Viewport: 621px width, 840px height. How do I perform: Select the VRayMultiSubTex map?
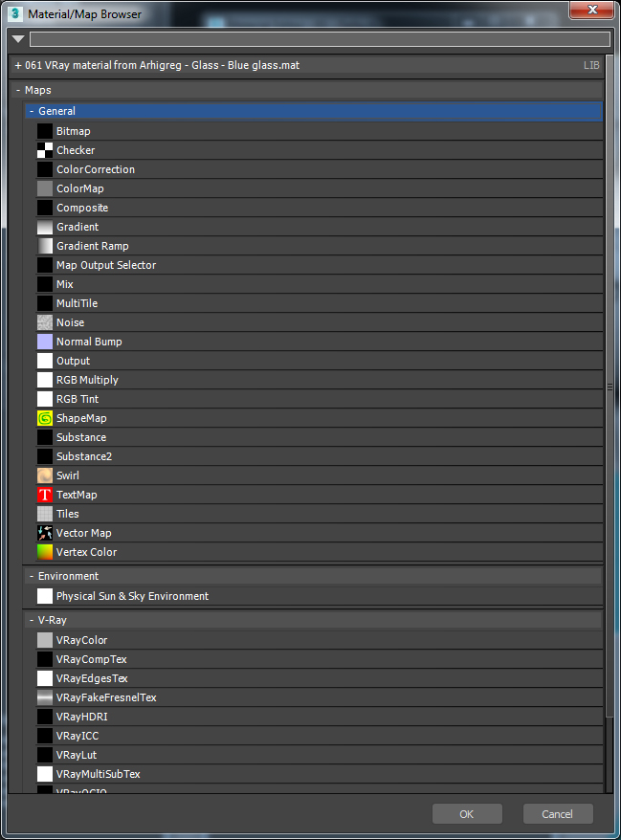click(320, 774)
